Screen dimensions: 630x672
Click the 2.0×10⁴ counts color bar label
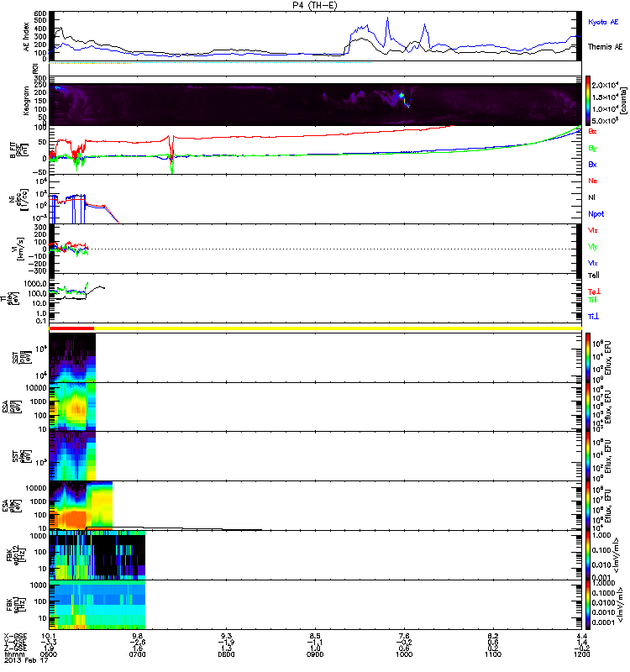605,85
